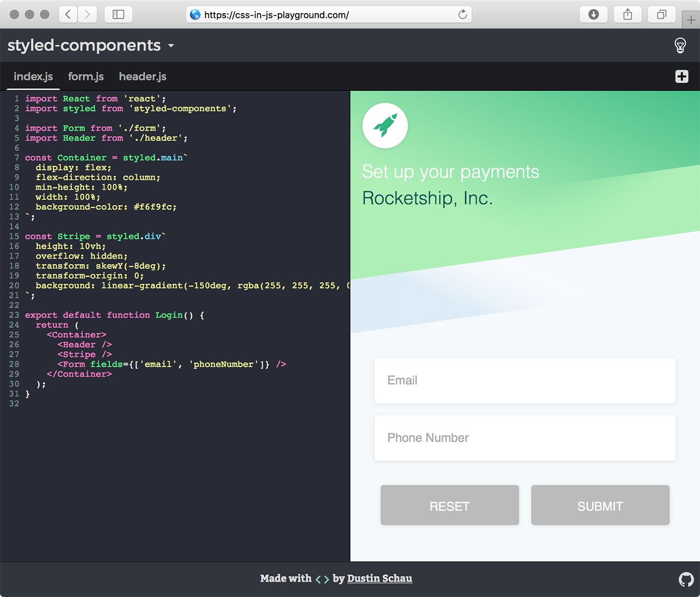
Task: Click 'const Container' on line 7
Action: (x=66, y=158)
